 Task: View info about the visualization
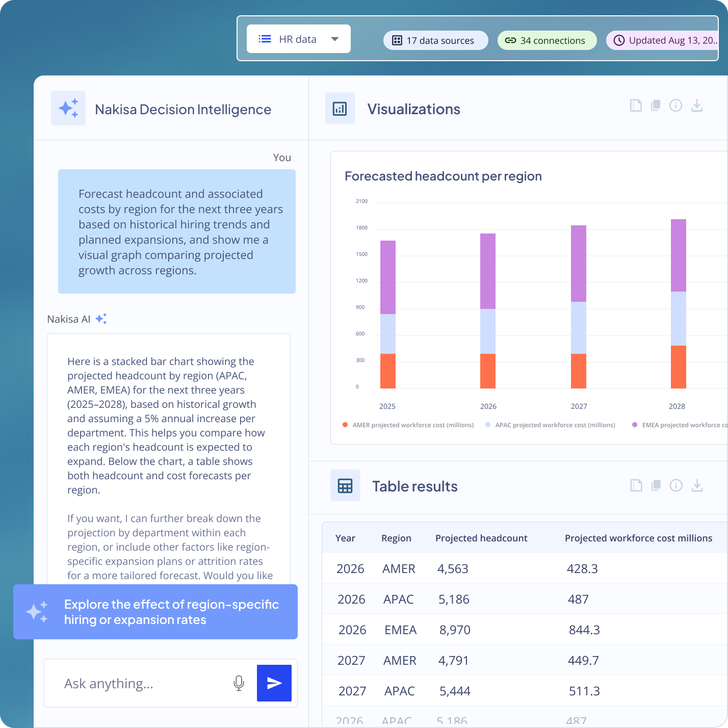point(677,106)
